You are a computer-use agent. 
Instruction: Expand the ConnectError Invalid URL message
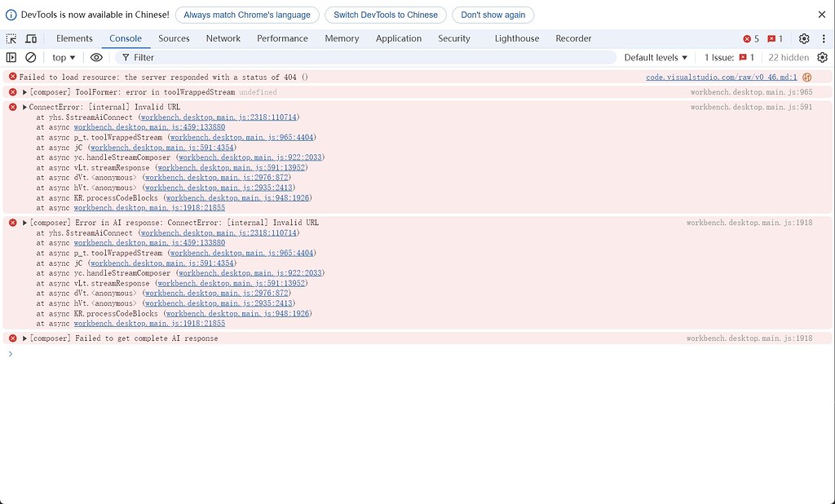point(24,106)
